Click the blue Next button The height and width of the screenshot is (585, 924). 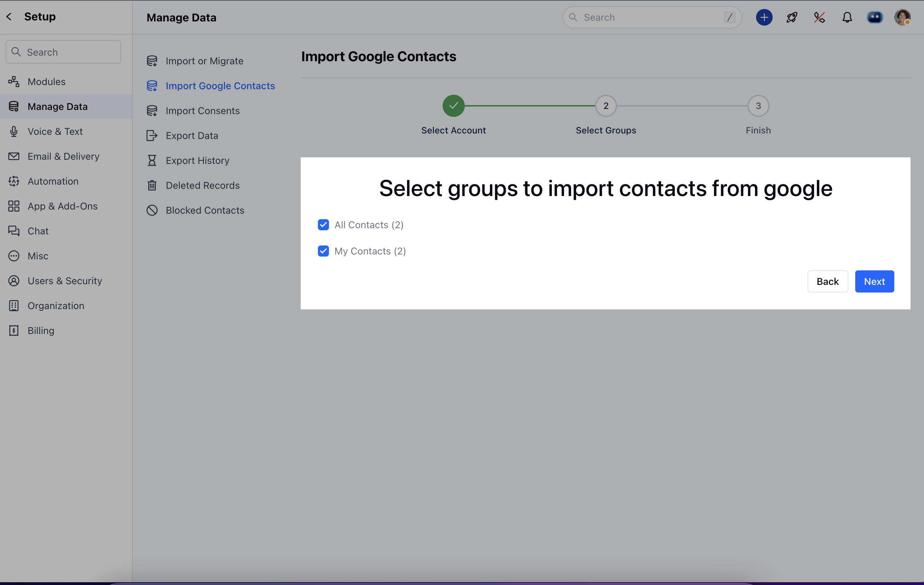pos(874,281)
